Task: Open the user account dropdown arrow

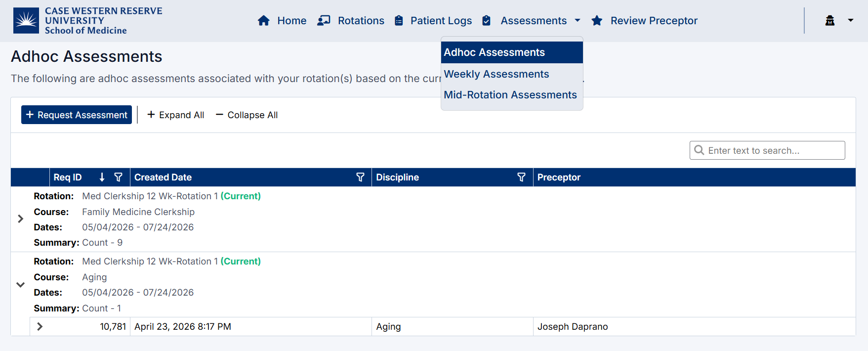Action: pos(850,21)
